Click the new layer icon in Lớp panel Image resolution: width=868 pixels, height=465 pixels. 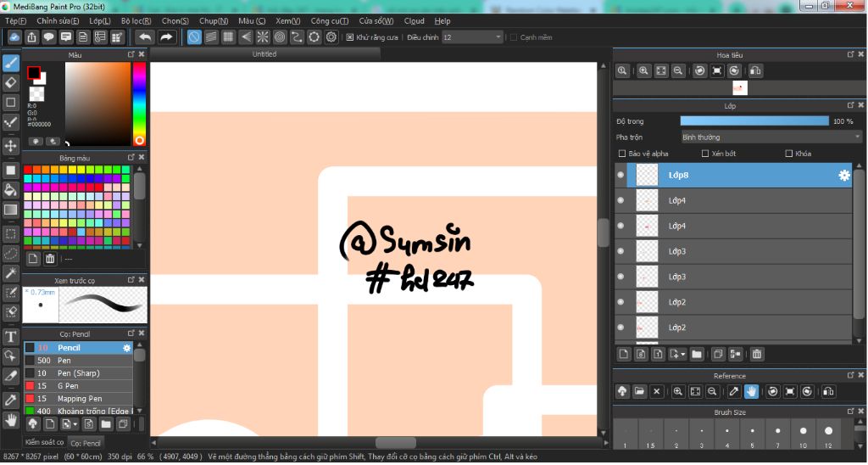click(x=624, y=354)
